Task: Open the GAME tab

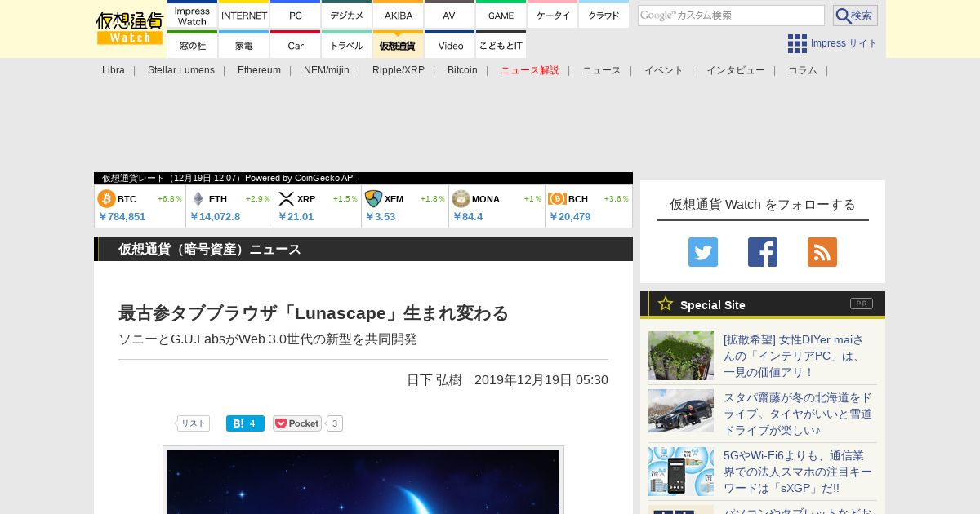Action: [501, 16]
